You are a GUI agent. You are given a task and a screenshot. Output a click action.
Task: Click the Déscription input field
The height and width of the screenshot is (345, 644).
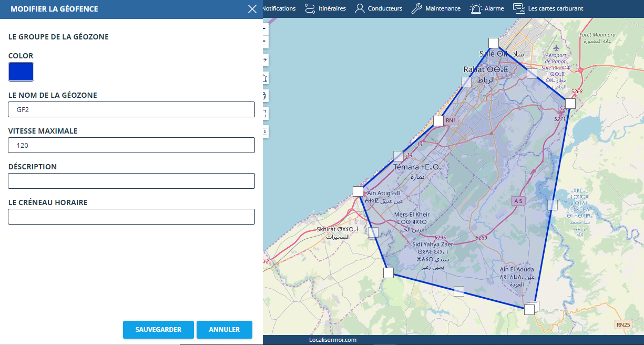pyautogui.click(x=131, y=181)
